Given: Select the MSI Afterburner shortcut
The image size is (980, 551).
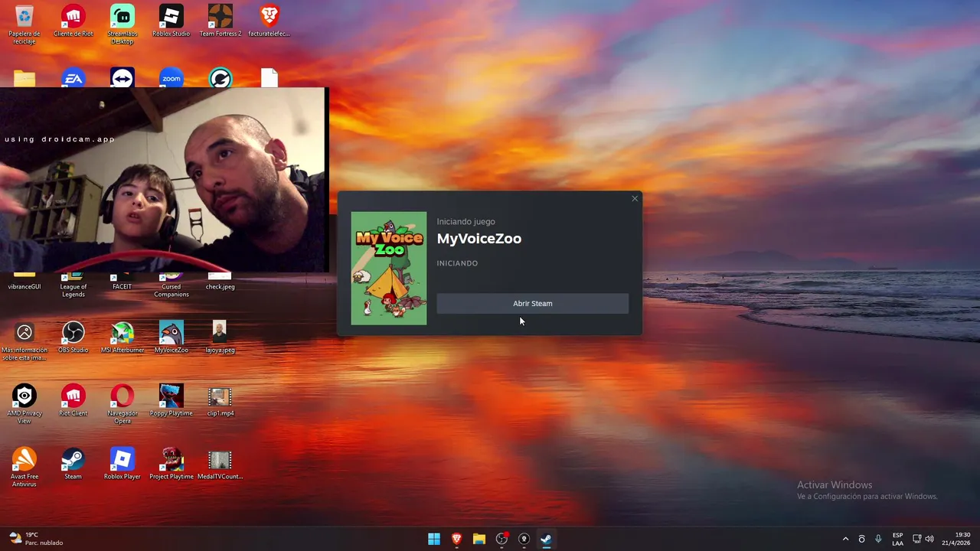Looking at the screenshot, I should [122, 337].
